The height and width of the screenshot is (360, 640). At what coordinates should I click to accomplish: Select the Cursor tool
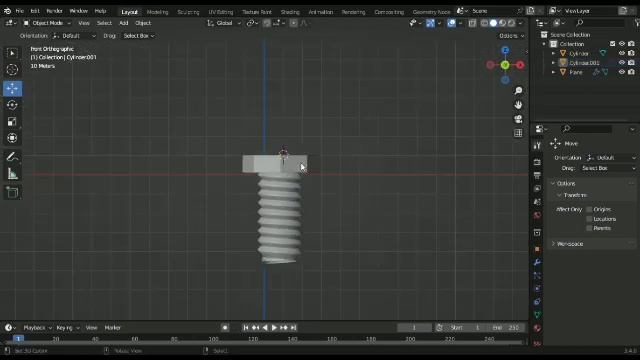(12, 70)
